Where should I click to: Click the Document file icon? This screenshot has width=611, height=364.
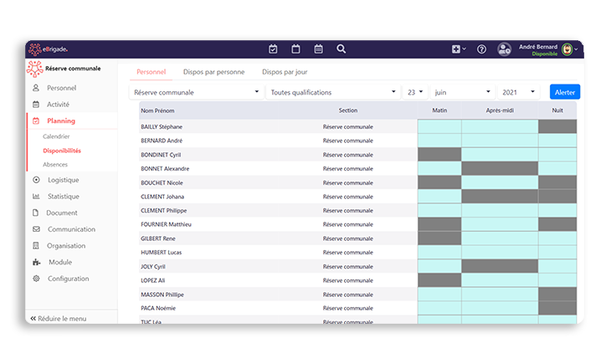pyautogui.click(x=35, y=213)
